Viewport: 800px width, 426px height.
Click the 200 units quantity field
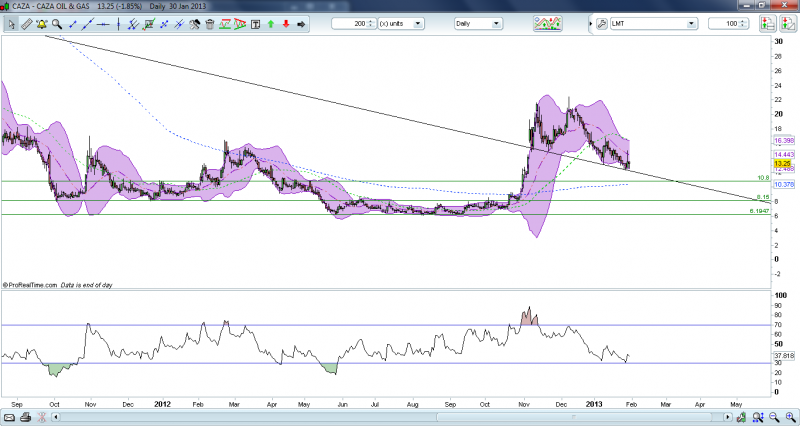pyautogui.click(x=348, y=23)
